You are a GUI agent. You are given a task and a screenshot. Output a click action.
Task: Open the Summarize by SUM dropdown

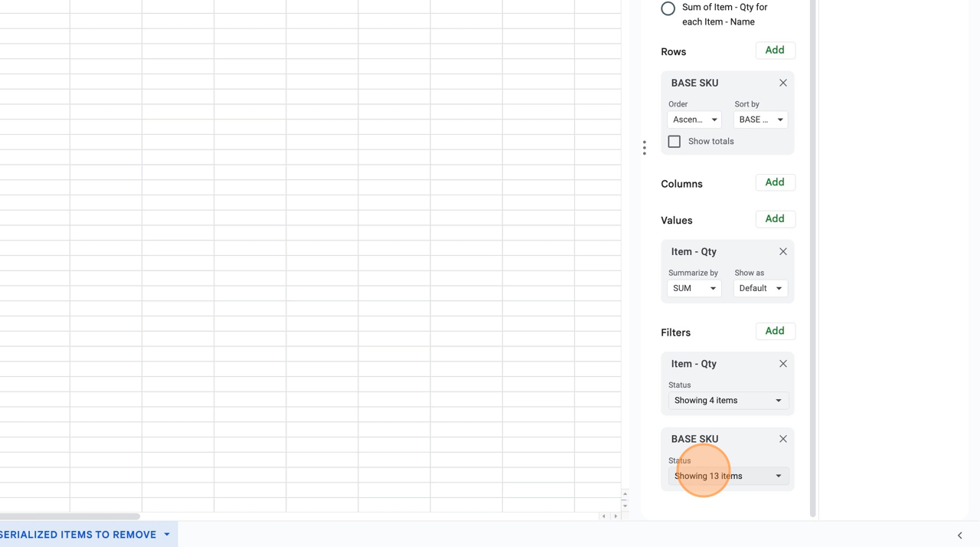pos(694,288)
